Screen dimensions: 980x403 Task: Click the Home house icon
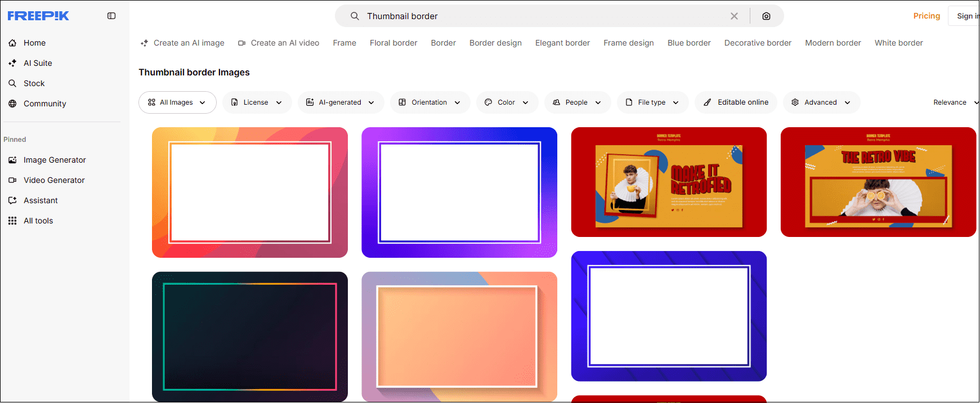click(12, 43)
